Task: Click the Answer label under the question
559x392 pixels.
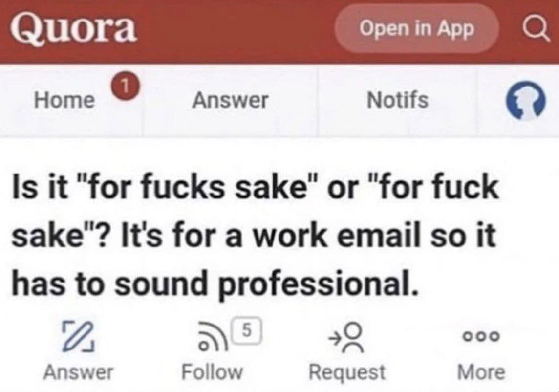Action: 78,372
